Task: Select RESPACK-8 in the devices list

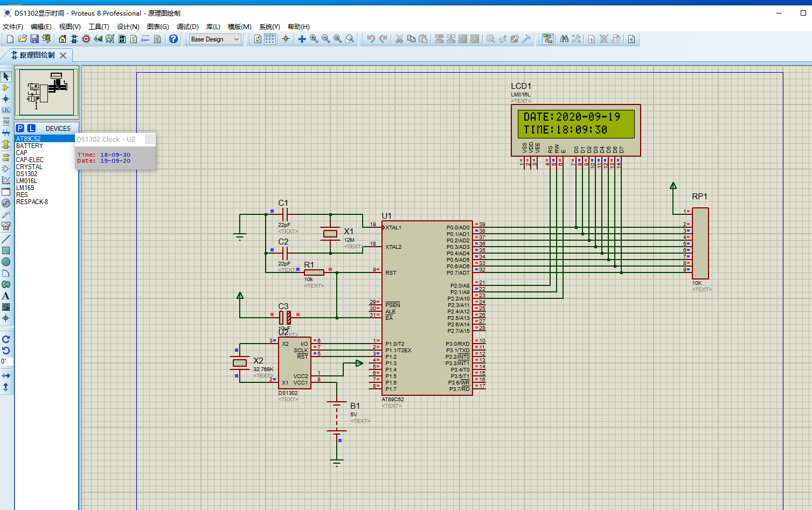Action: [32, 202]
